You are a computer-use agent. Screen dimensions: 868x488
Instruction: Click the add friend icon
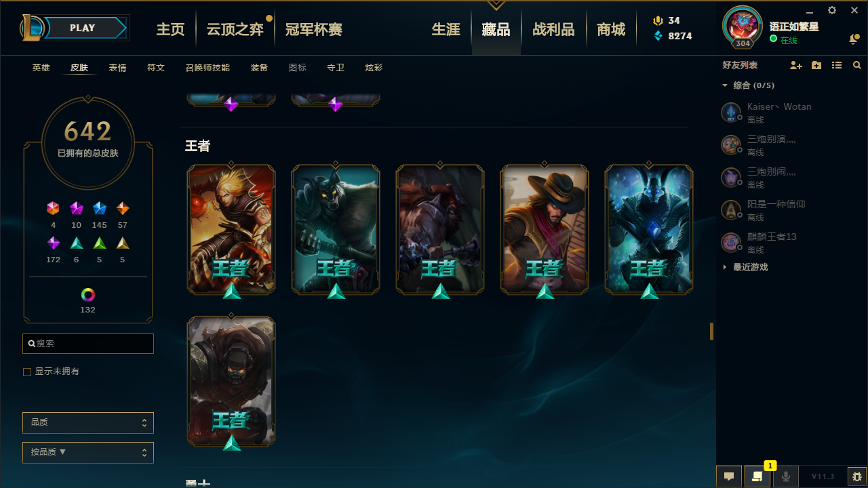point(796,65)
